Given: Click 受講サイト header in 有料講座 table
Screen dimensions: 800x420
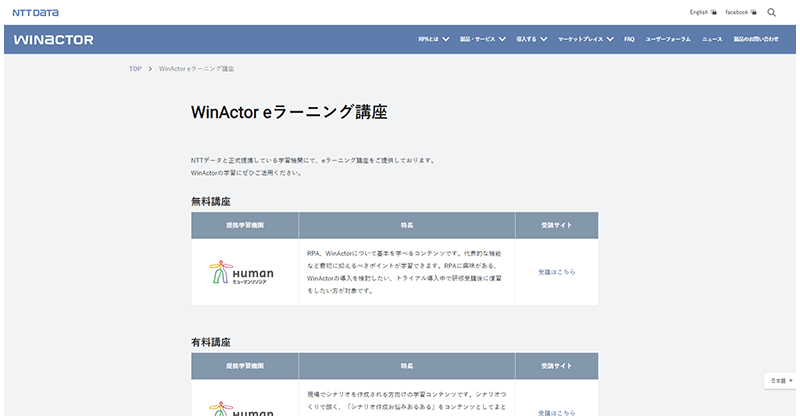Looking at the screenshot, I should tap(557, 366).
